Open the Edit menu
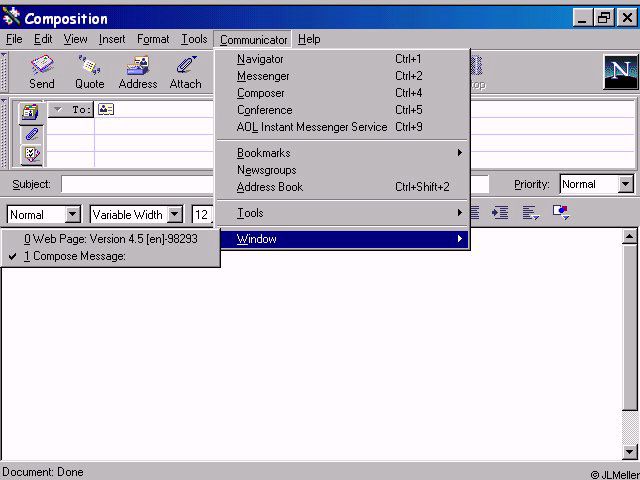640x480 pixels. point(43,40)
